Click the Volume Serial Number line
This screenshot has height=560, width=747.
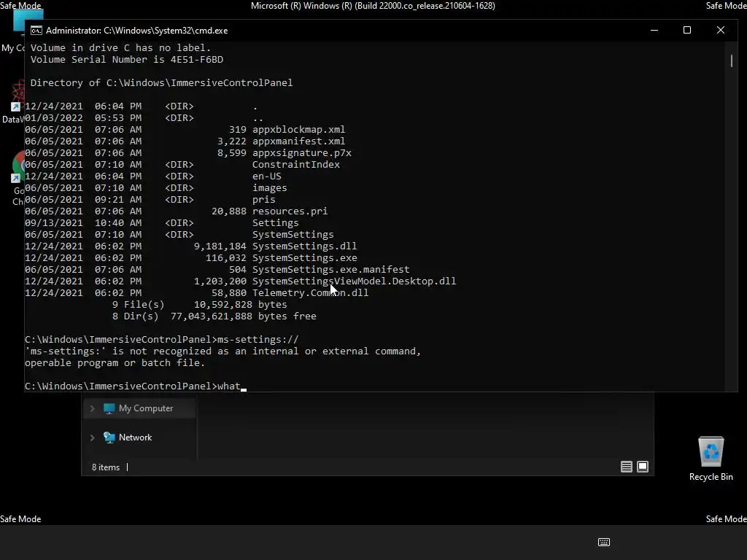tap(127, 60)
